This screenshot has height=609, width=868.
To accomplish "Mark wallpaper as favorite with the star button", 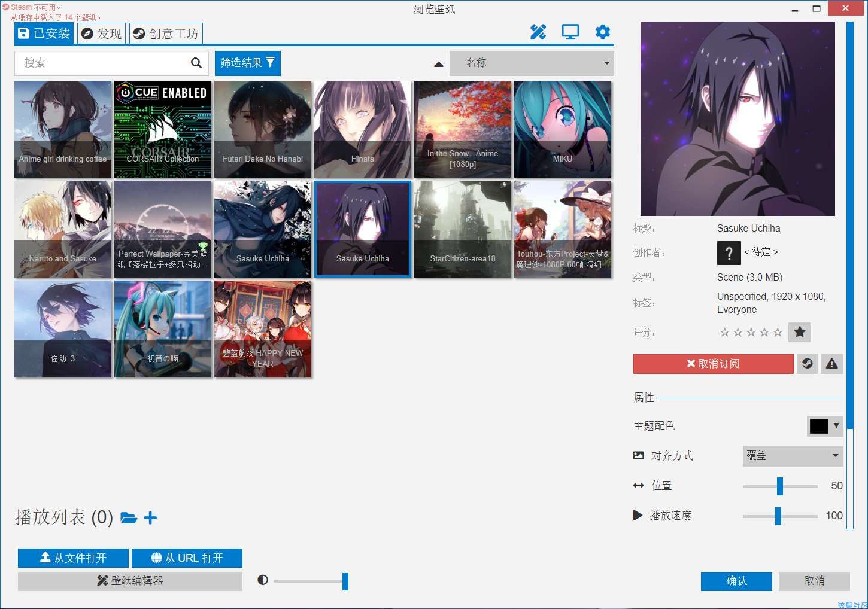I will 799,332.
